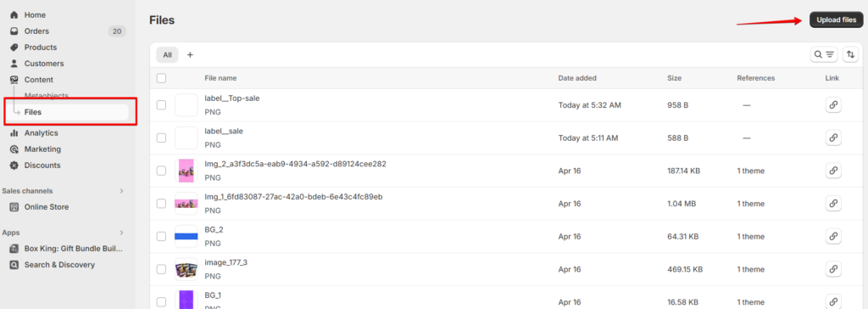Screen dimensions: 868x309
Task: Open Metaobjects under Content
Action: pyautogui.click(x=47, y=95)
